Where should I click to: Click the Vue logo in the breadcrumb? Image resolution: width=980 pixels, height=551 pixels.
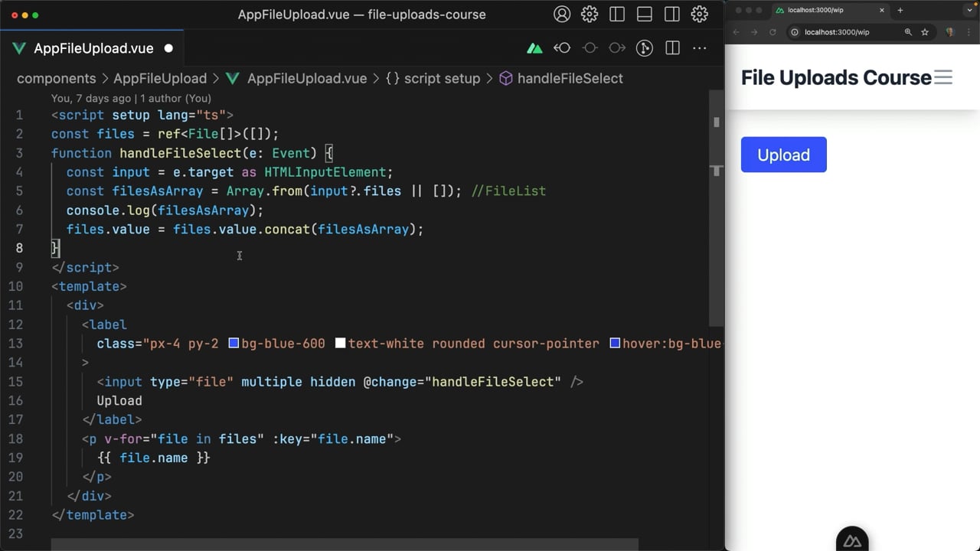pos(233,78)
